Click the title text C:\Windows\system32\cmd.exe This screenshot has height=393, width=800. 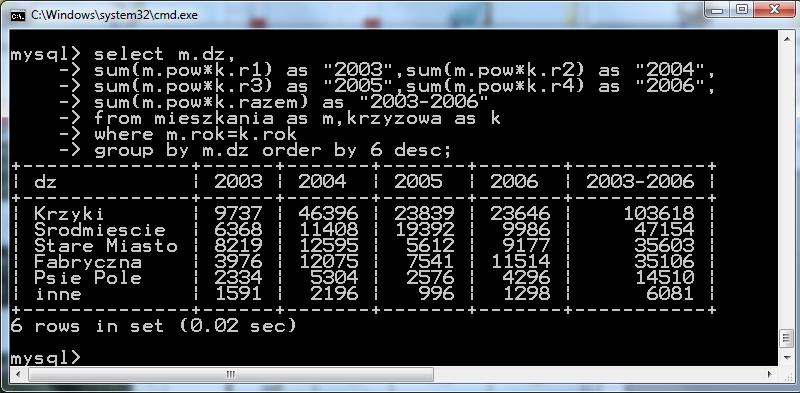[x=114, y=15]
